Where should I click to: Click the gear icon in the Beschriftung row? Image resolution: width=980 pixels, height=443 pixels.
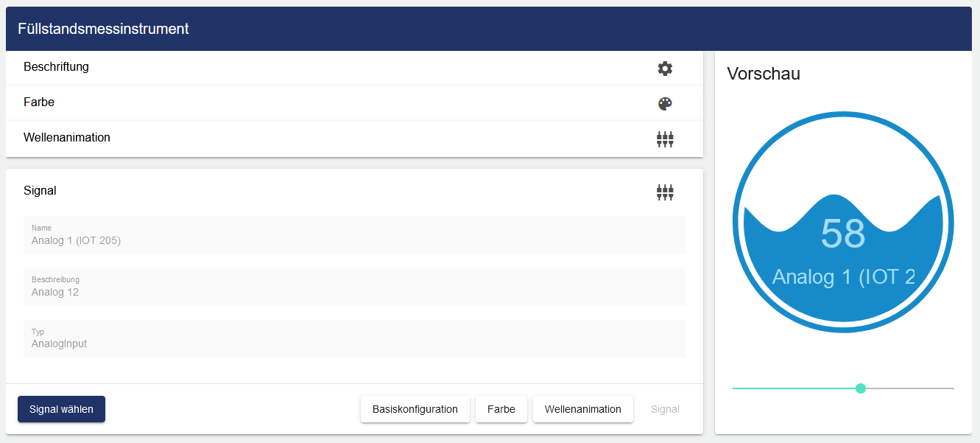(x=665, y=69)
